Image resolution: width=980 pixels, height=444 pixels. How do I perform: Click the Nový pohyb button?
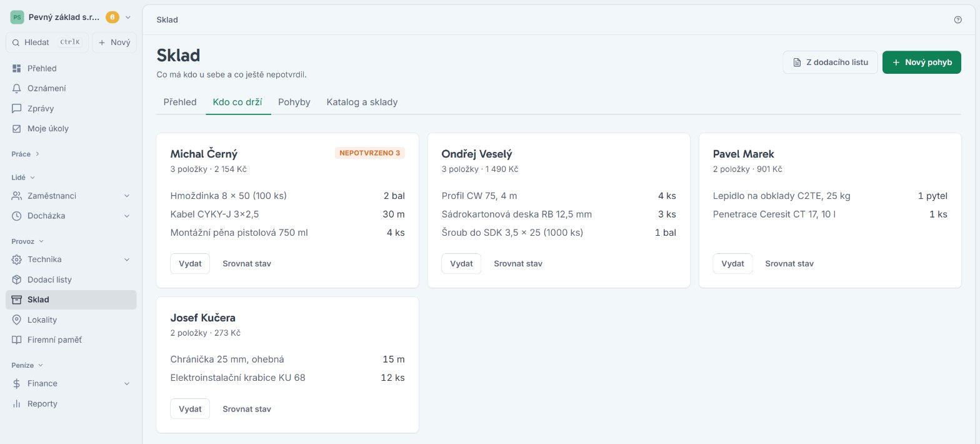click(922, 63)
